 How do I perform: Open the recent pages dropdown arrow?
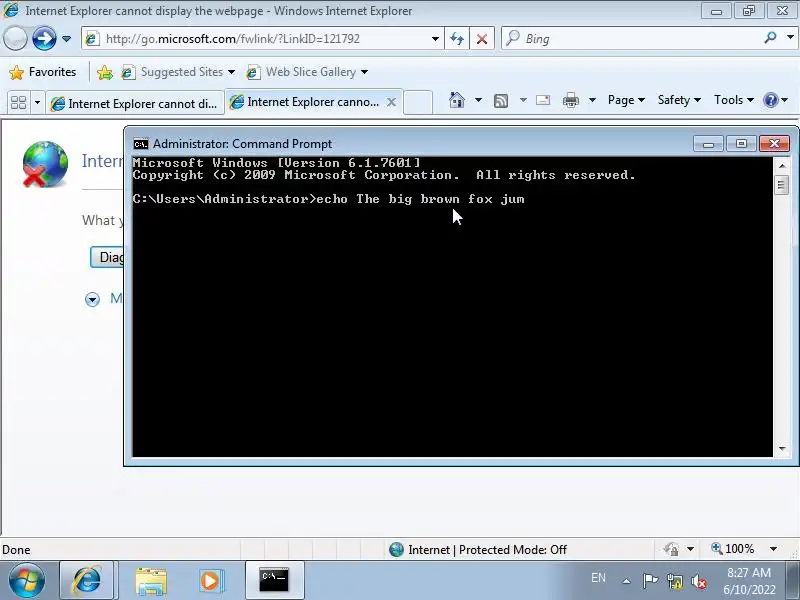click(66, 39)
